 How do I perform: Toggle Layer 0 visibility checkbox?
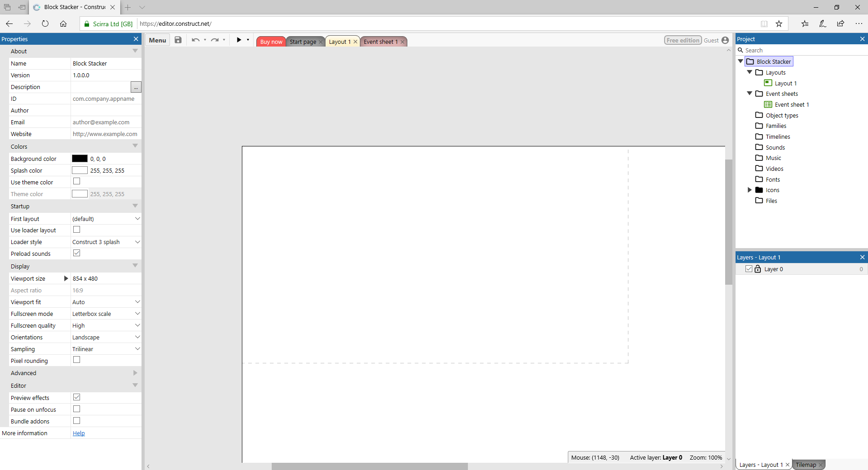(x=749, y=269)
